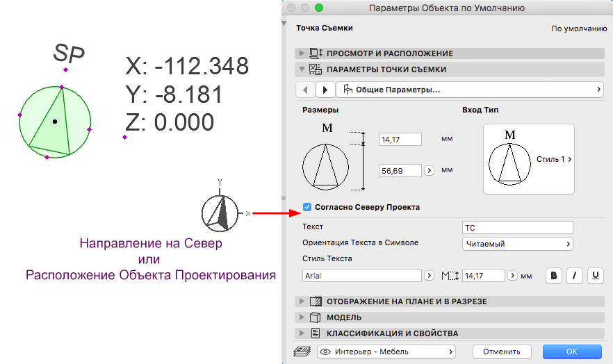Click the SP label on drawing
This screenshot has width=613, height=364.
pyautogui.click(x=69, y=53)
